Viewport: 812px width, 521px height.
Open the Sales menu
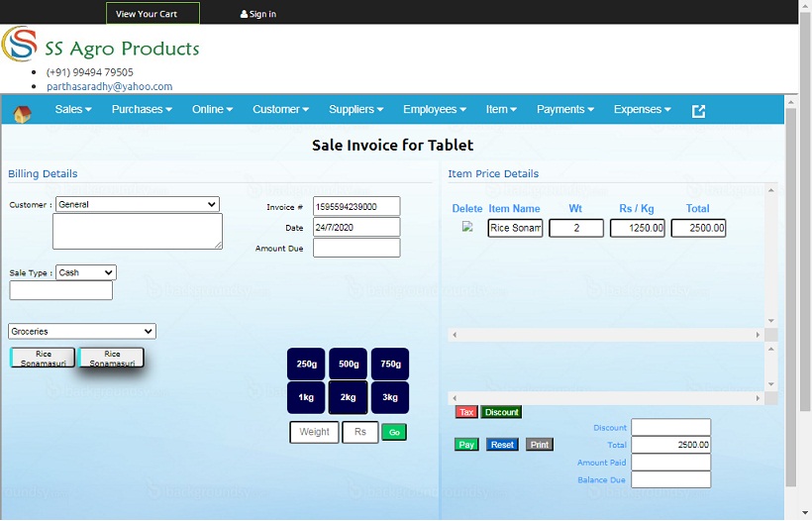click(73, 109)
